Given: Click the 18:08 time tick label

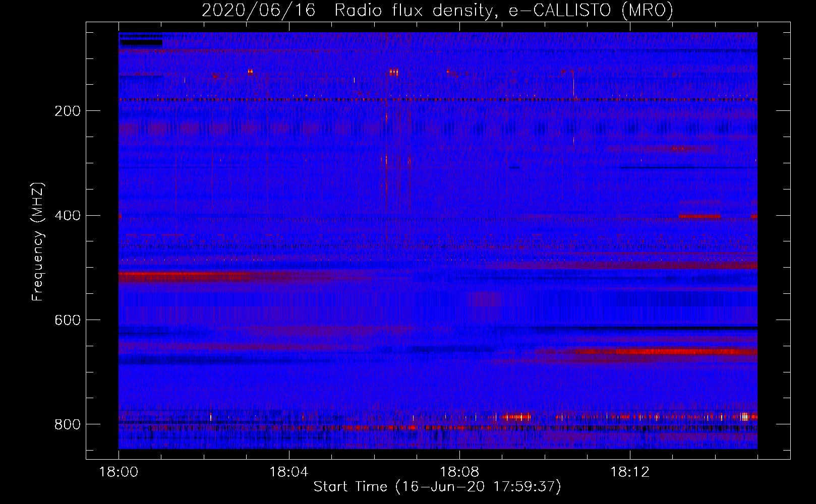Looking at the screenshot, I should 459,472.
